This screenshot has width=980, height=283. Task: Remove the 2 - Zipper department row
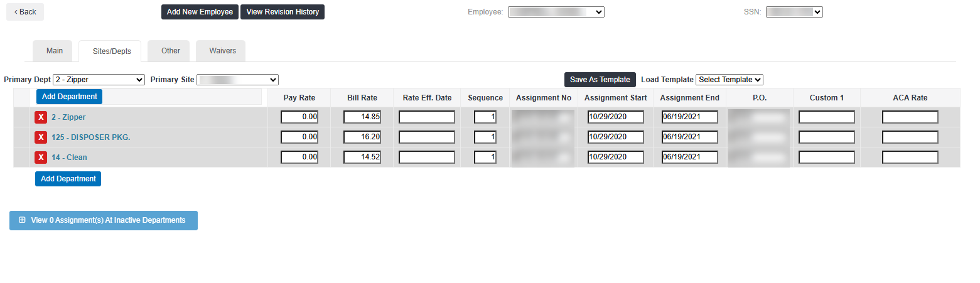pos(41,117)
